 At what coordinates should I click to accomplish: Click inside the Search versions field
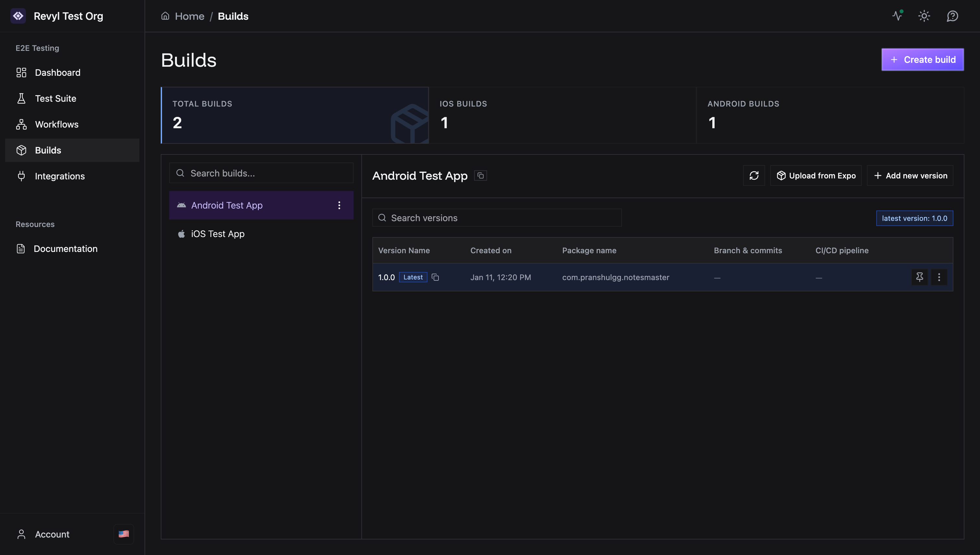pos(496,218)
